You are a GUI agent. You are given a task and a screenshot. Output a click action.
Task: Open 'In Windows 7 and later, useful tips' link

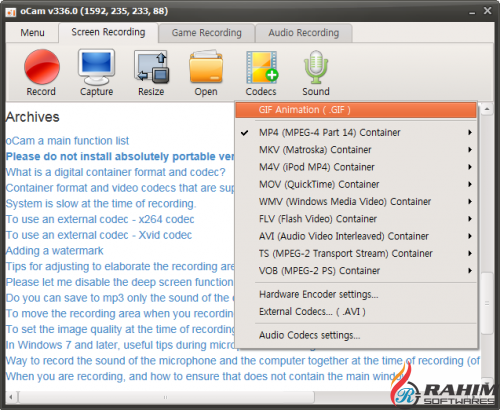(120, 345)
